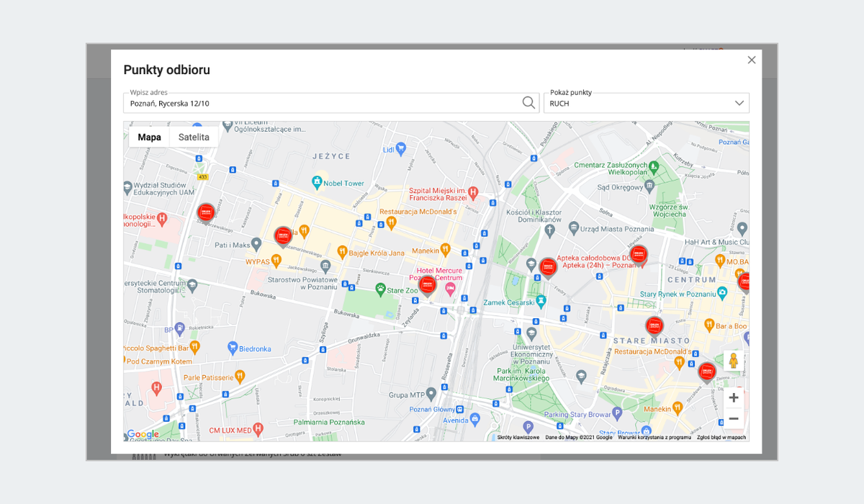Zoom in with the plus map button
Screen dimensions: 864x504
[734, 397]
